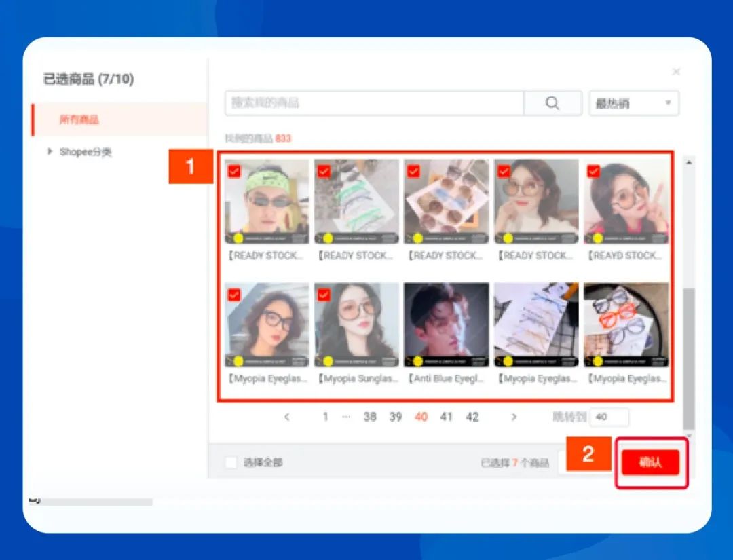Go to the previous page with left arrow
This screenshot has height=560, width=733.
(x=287, y=417)
